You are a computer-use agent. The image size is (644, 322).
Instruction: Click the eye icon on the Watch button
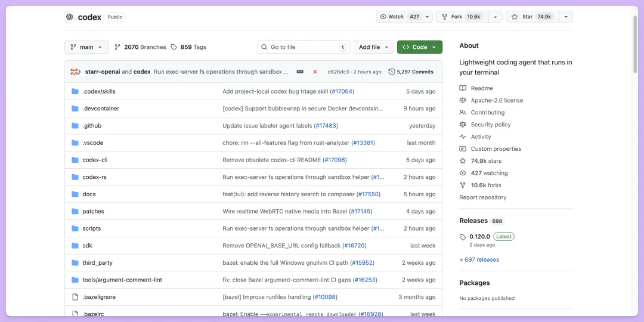[x=383, y=17]
